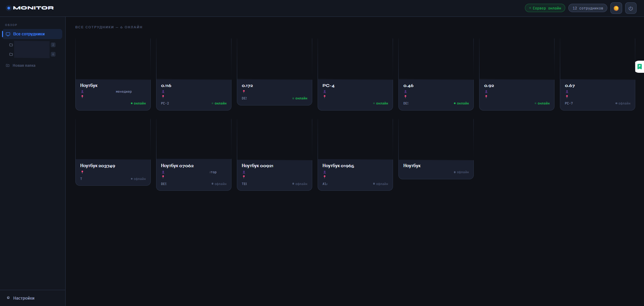Click the power logout icon

[631, 8]
